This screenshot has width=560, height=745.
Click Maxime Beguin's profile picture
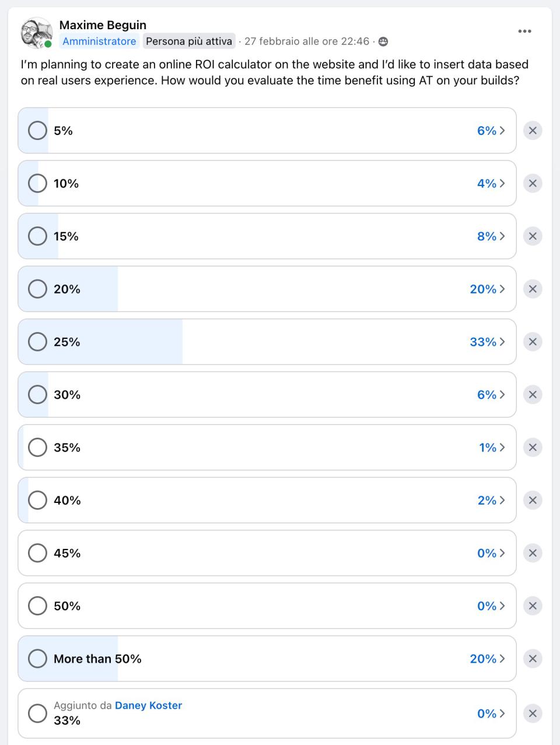(36, 32)
